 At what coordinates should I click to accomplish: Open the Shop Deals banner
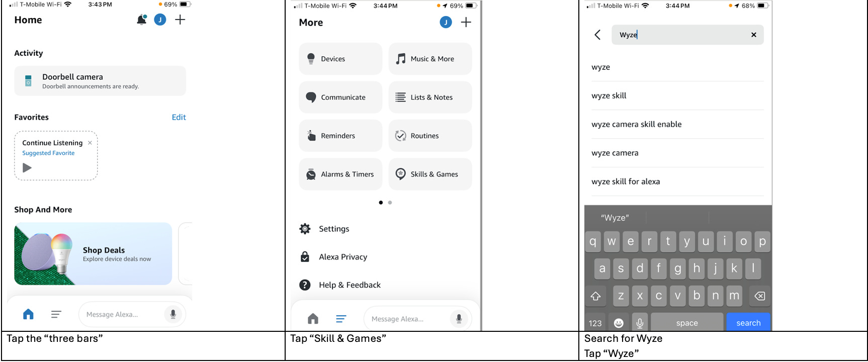93,254
